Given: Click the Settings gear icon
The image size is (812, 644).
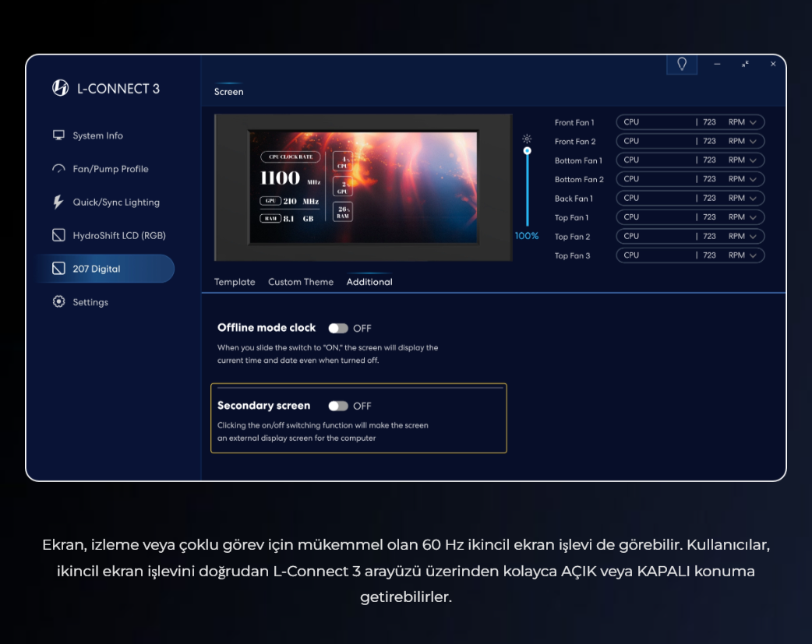Looking at the screenshot, I should [x=58, y=301].
